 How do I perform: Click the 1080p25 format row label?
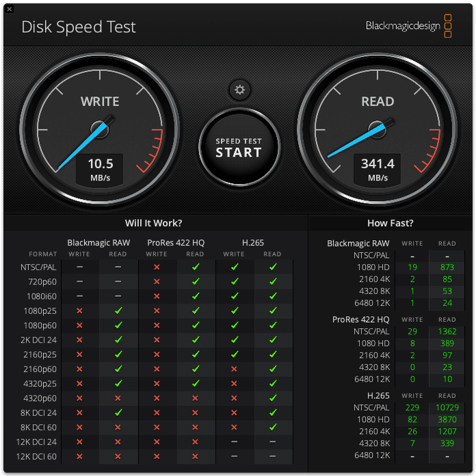(x=40, y=311)
